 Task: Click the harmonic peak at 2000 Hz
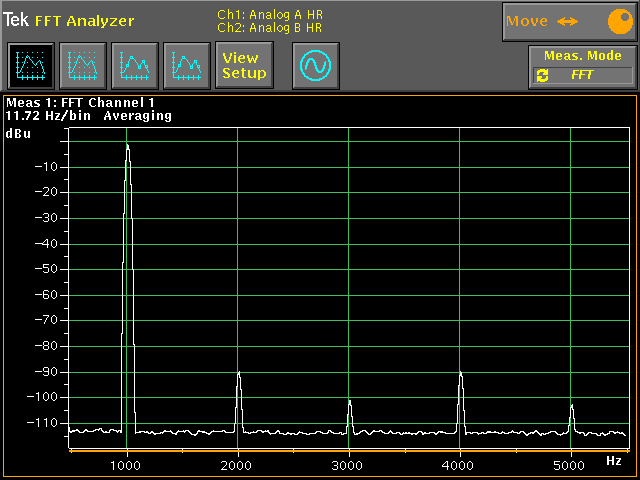[239, 373]
